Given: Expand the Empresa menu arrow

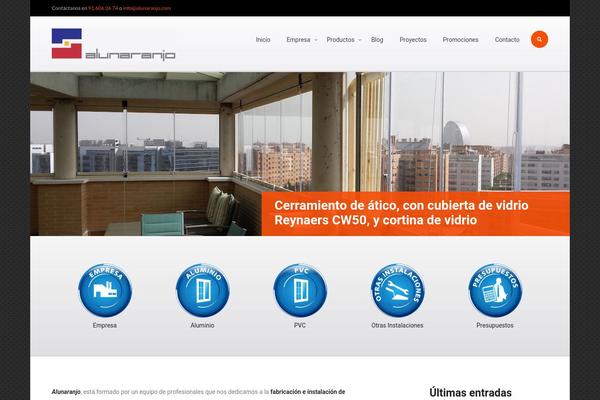Looking at the screenshot, I should click(316, 40).
